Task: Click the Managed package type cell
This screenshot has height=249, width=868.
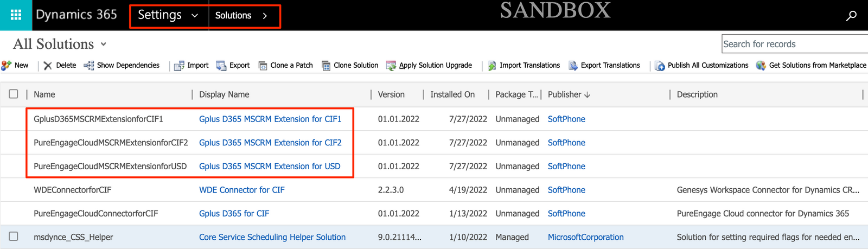Action: click(x=512, y=237)
